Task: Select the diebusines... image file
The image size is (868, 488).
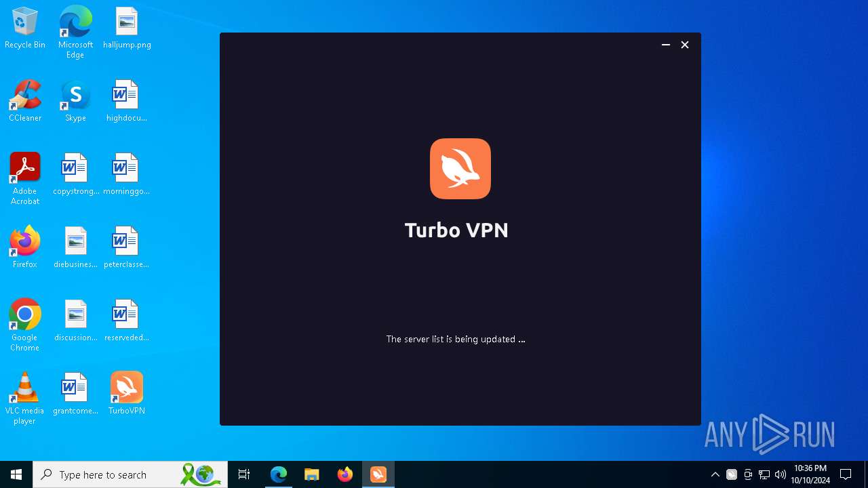Action: coord(75,248)
